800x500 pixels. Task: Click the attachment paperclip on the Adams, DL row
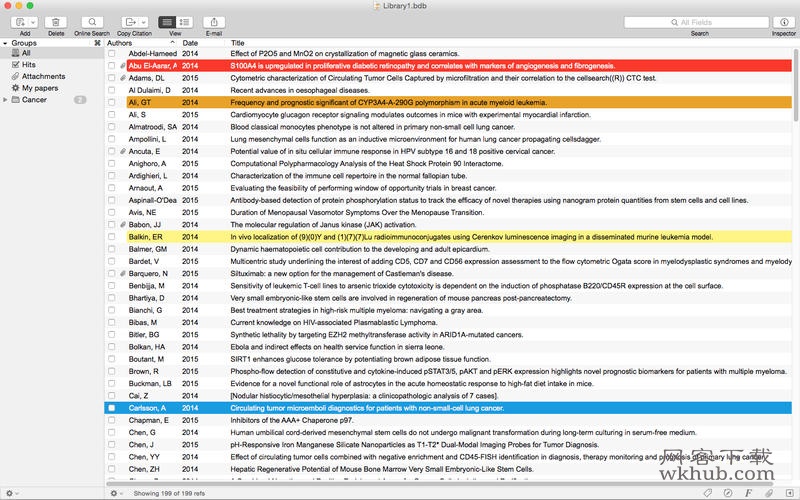(x=123, y=78)
